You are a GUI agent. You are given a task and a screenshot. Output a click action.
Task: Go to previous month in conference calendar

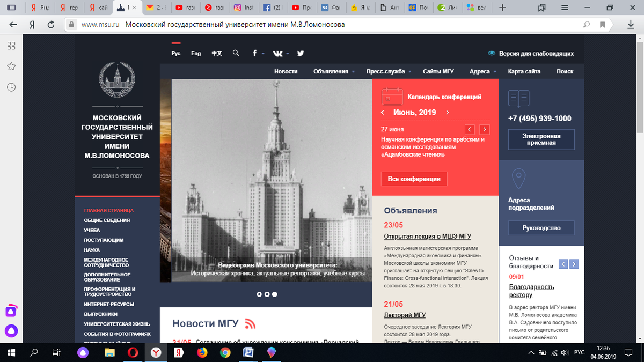click(383, 113)
